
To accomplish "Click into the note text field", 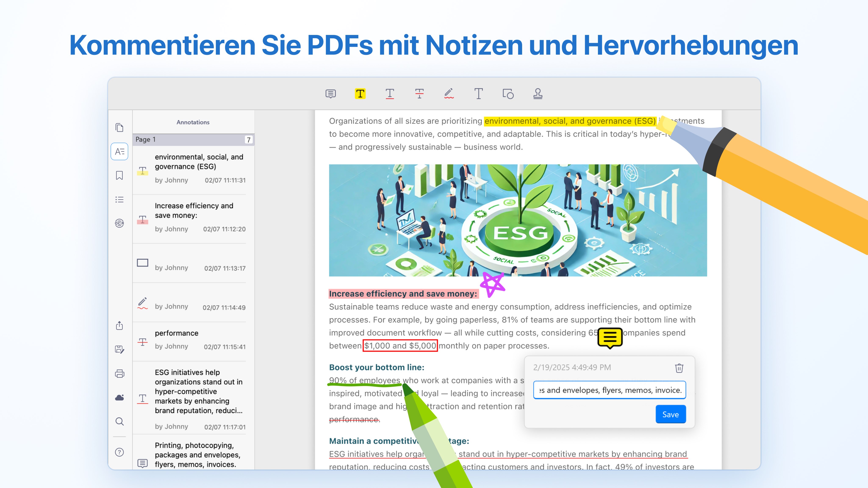I will click(609, 390).
